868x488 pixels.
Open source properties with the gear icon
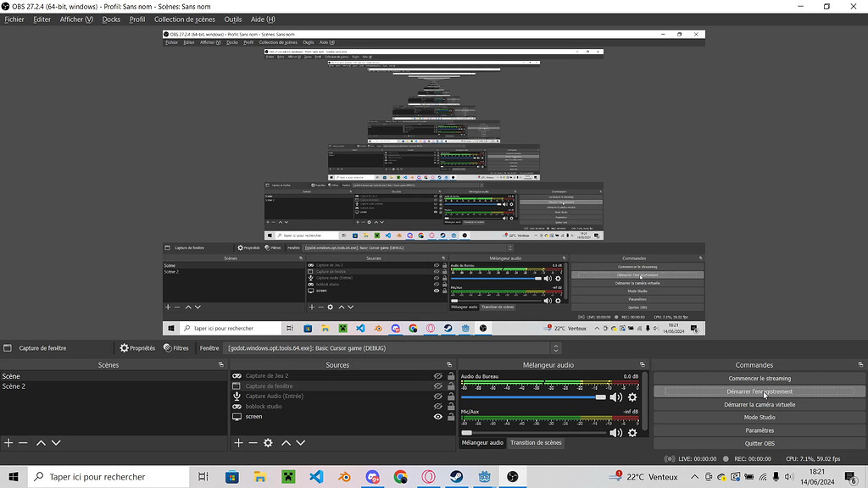tap(268, 442)
